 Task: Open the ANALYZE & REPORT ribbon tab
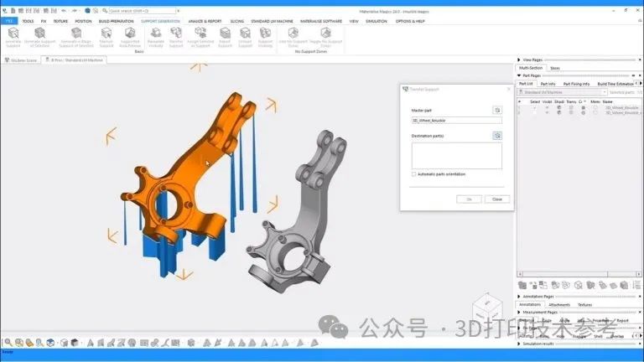coord(205,21)
